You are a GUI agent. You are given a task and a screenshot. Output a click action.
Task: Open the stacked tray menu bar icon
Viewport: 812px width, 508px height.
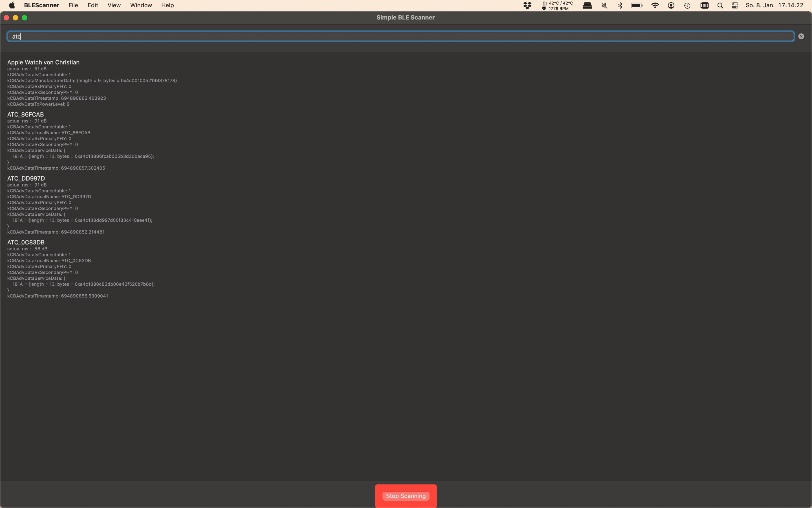click(x=587, y=5)
